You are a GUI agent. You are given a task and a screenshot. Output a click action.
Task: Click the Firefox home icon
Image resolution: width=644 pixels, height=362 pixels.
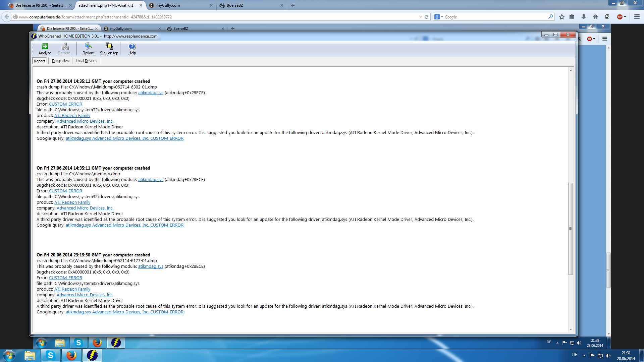pos(596,17)
